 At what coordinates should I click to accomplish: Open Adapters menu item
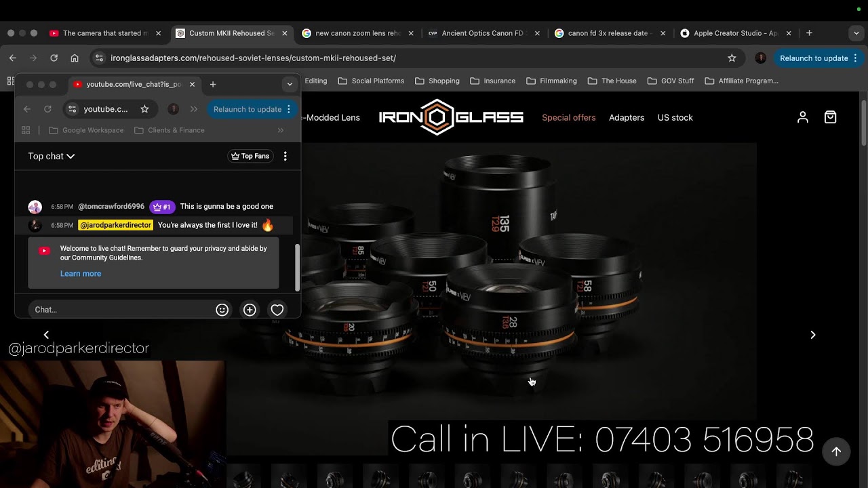click(x=627, y=117)
